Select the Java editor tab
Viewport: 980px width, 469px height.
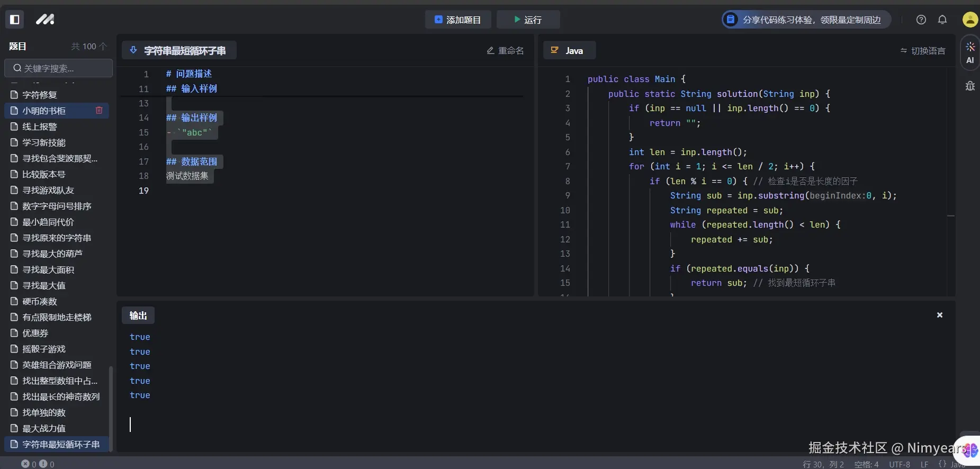(x=569, y=51)
